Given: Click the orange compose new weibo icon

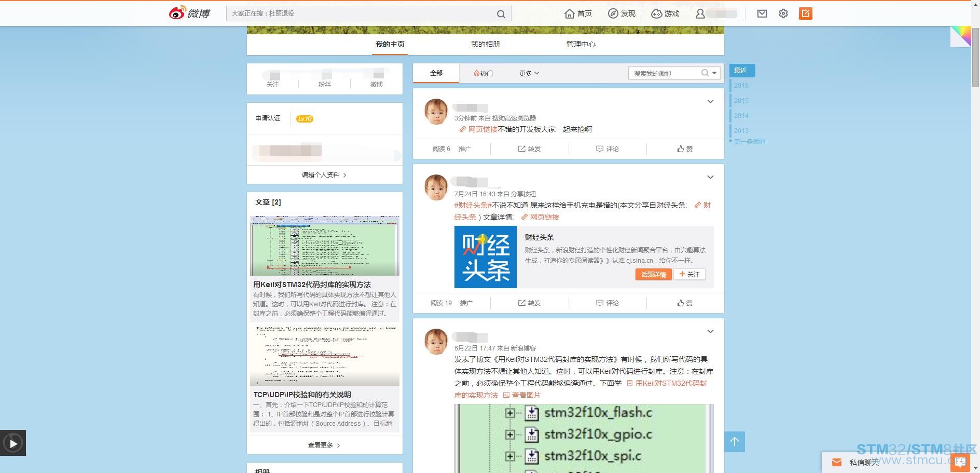Looking at the screenshot, I should [x=806, y=13].
